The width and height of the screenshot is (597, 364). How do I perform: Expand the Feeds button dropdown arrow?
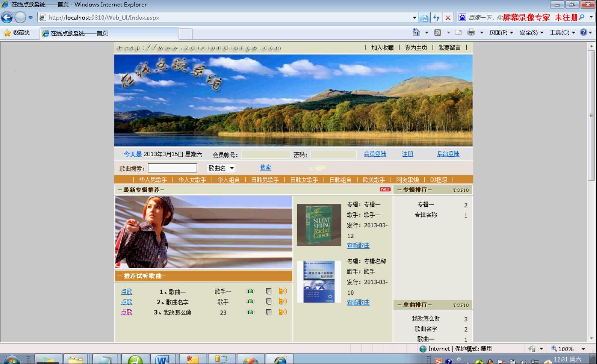point(448,33)
